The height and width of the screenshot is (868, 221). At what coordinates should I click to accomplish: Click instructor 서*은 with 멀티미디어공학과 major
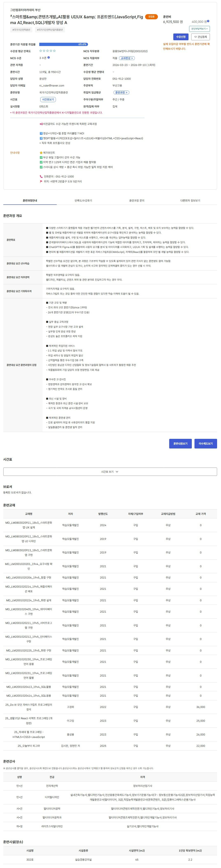pos(20,817)
